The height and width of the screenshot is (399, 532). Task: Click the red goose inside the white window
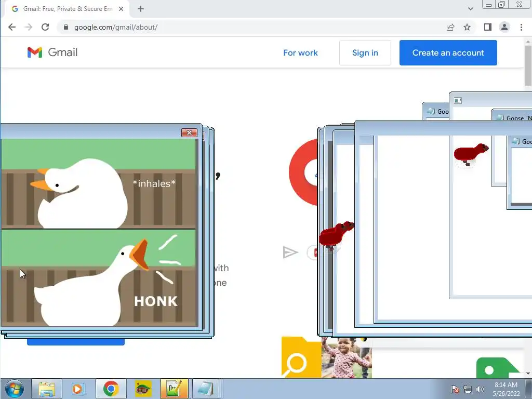point(471,155)
